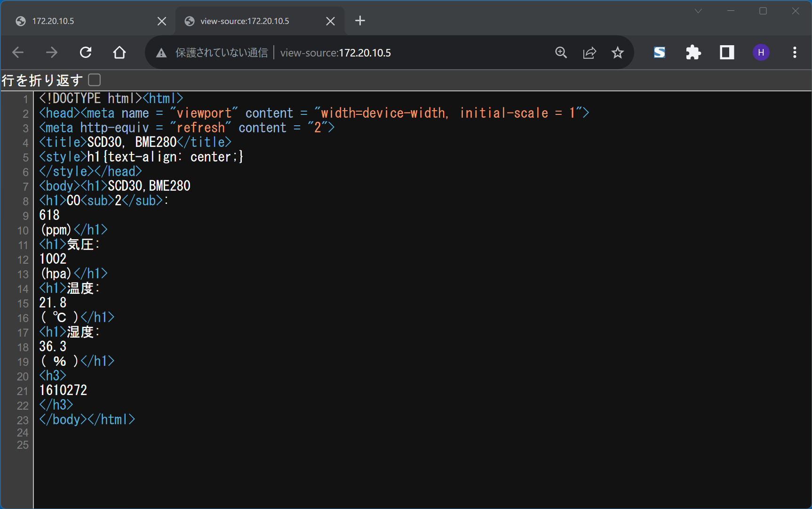Click the blue S extension icon
Image resolution: width=812 pixels, height=509 pixels.
660,52
